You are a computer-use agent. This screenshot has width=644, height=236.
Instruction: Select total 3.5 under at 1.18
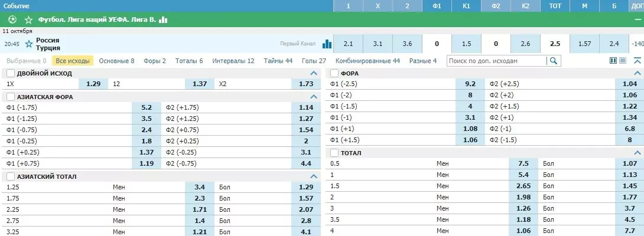coord(523,219)
